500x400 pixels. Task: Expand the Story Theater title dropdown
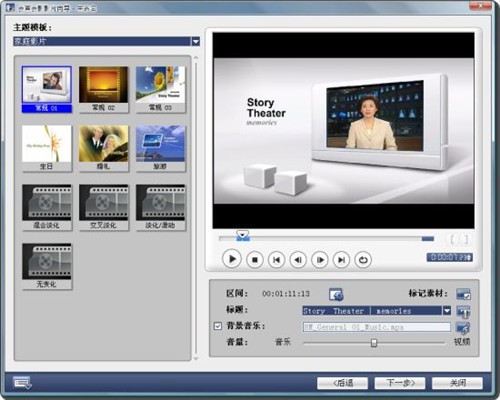447,311
